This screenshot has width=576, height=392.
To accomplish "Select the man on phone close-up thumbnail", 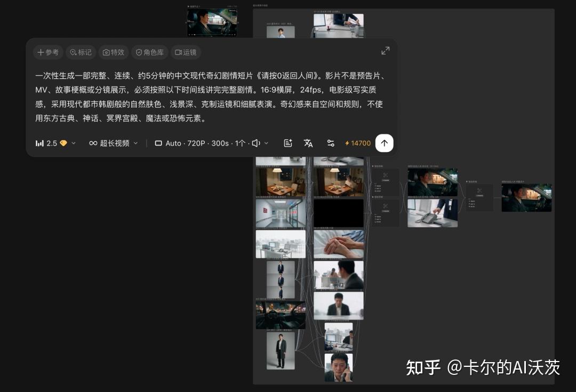I will point(338,367).
